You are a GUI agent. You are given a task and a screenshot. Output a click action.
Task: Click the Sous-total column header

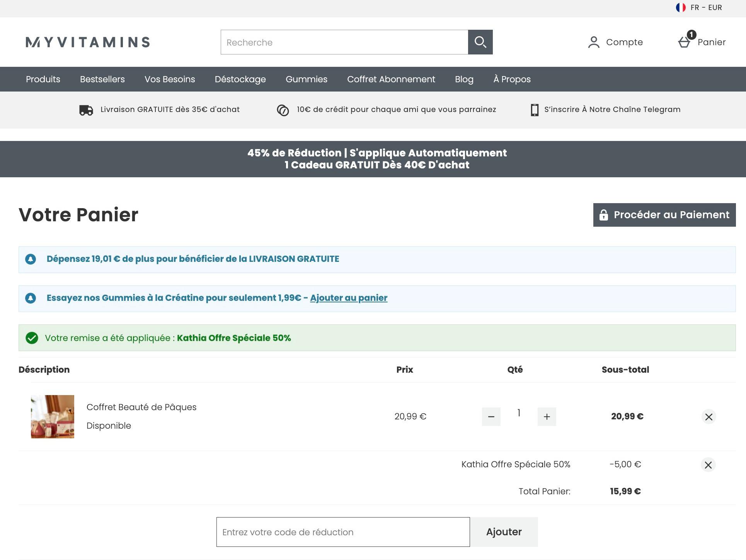[625, 370]
